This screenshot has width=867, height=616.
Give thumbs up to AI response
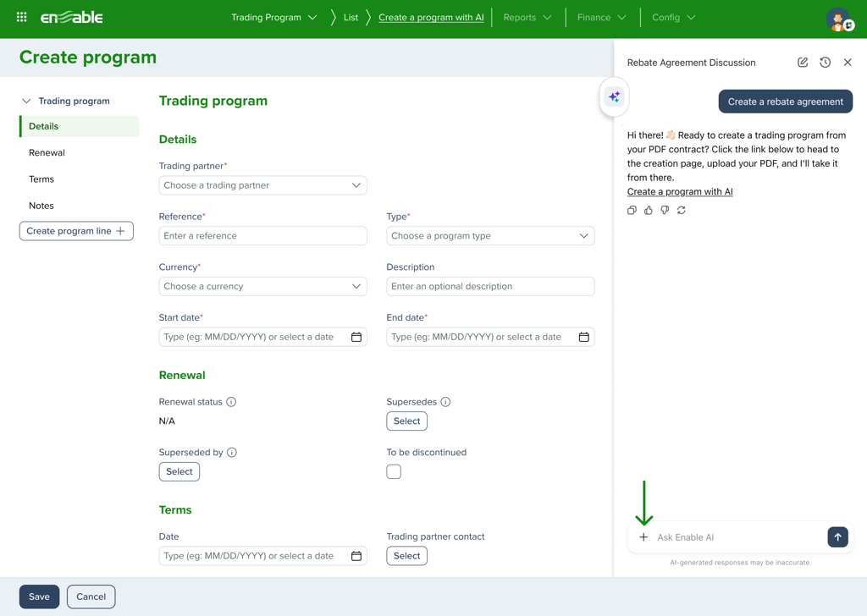point(649,210)
